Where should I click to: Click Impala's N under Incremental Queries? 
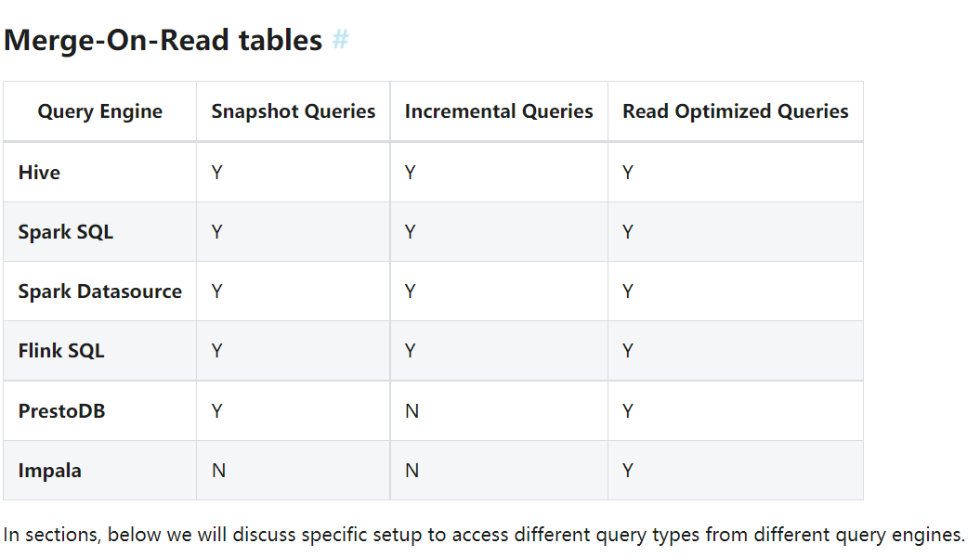[412, 471]
